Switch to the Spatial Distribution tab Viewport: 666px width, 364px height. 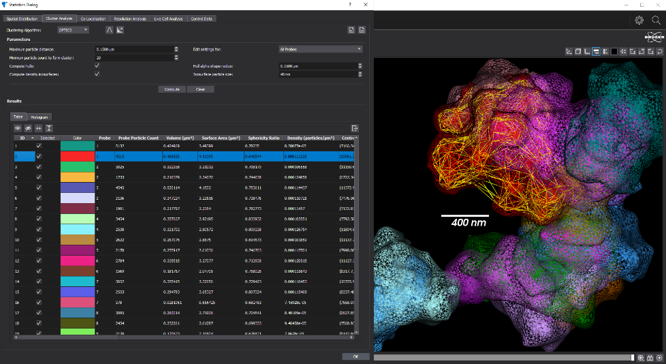pyautogui.click(x=22, y=19)
